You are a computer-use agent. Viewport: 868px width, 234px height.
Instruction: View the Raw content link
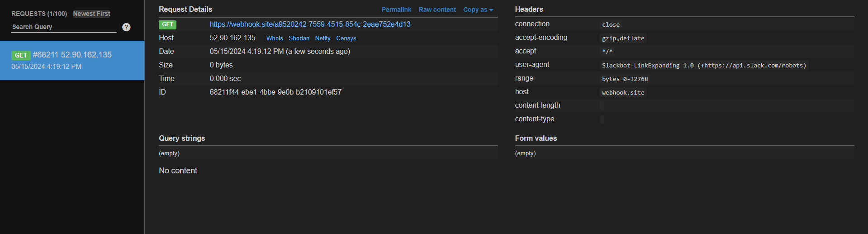(437, 10)
